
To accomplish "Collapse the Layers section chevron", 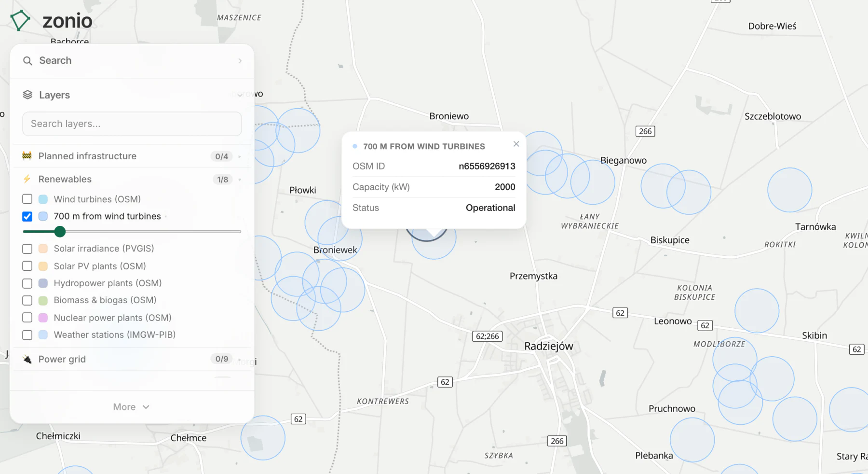I will pos(240,95).
